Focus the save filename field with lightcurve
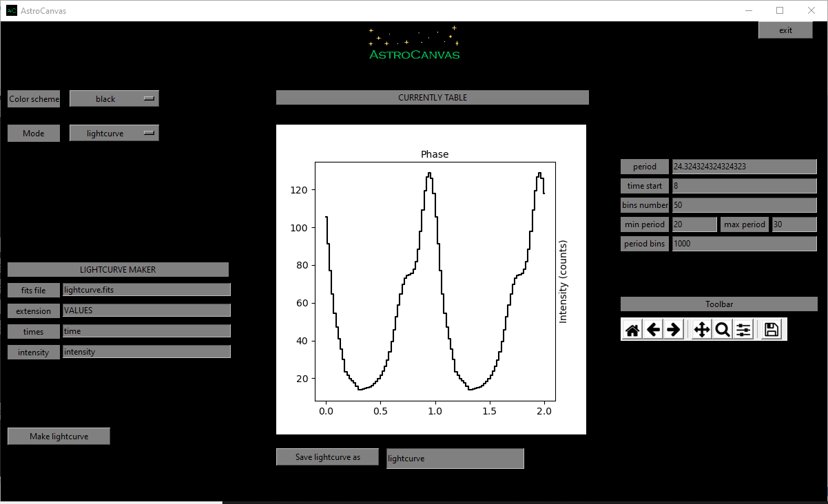The width and height of the screenshot is (828, 504). 455,459
